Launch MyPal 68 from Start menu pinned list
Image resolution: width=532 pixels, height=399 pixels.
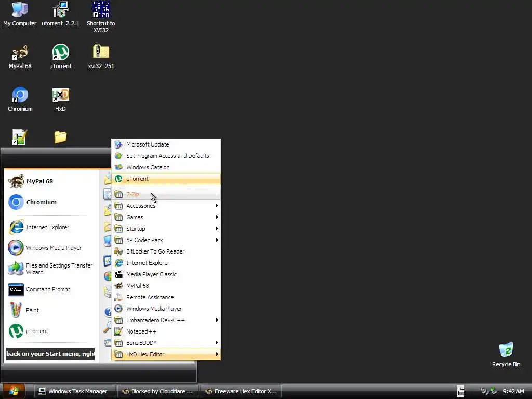[x=51, y=181]
